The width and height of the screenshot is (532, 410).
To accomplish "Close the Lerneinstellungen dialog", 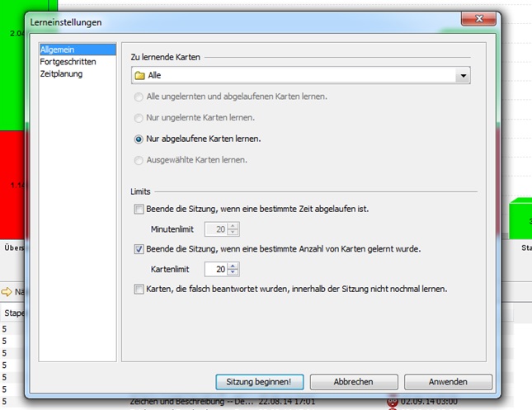I will (478, 19).
